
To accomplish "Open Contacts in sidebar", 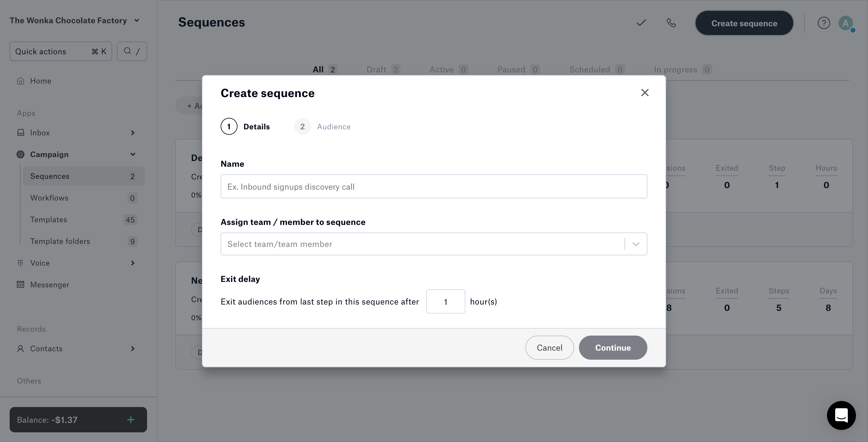I will coord(46,348).
